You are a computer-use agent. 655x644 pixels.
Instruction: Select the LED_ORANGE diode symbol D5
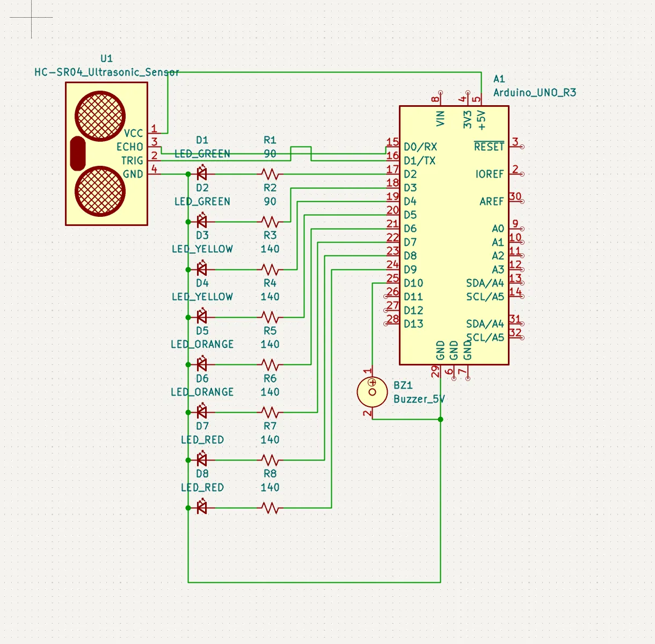point(202,364)
